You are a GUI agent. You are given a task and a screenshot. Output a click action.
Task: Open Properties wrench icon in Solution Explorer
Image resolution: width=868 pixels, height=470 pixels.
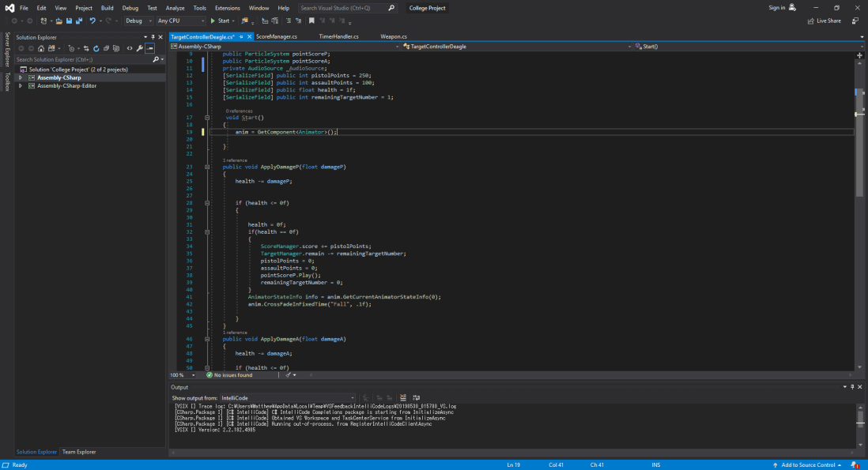click(139, 49)
